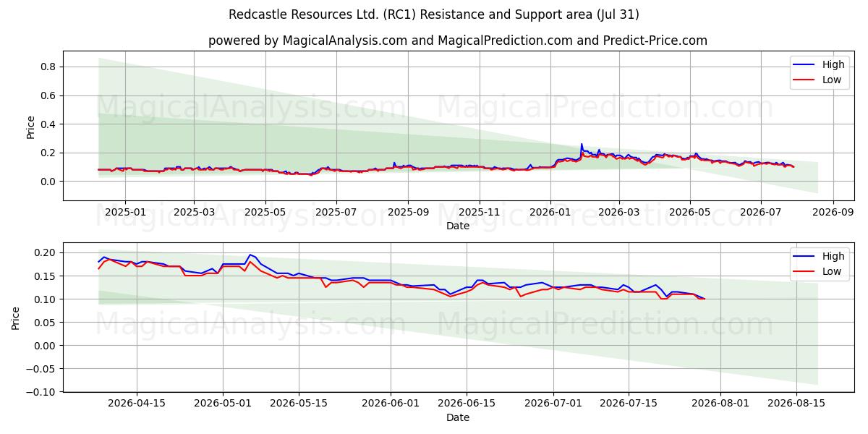
Task: Click the '2026-05-01' date tick label
Action: point(224,404)
